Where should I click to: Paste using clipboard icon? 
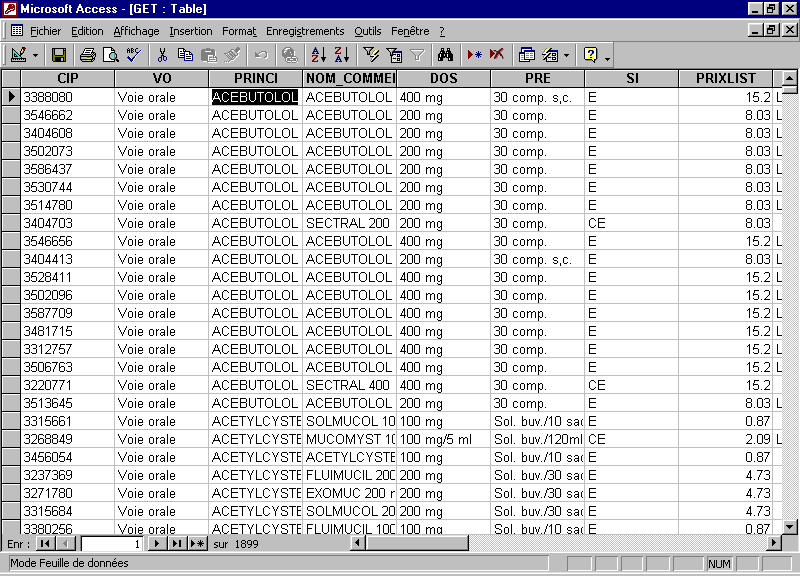click(x=209, y=55)
